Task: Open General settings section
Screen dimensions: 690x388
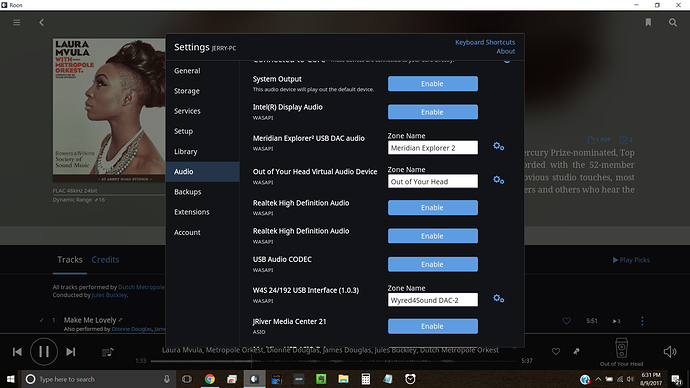Action: point(203,71)
